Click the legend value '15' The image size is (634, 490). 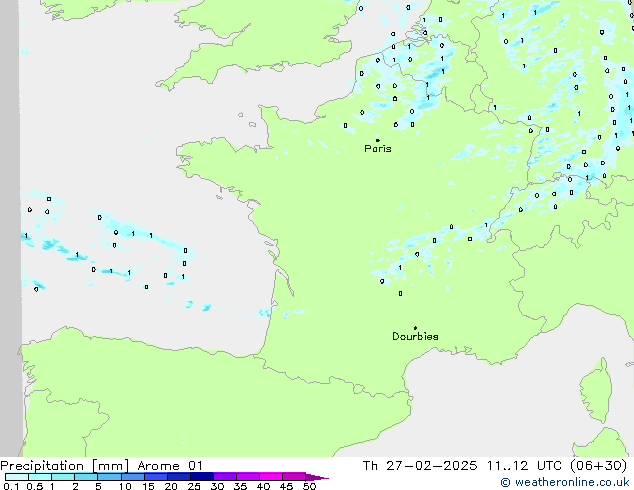pos(148,486)
